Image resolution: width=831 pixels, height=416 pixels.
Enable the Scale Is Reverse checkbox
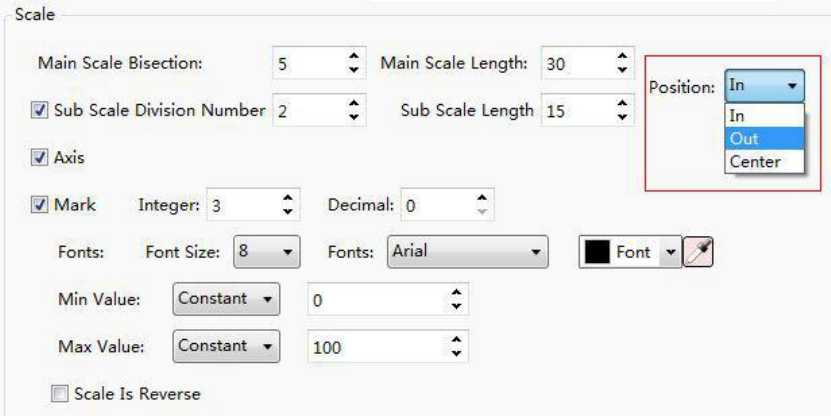64,394
